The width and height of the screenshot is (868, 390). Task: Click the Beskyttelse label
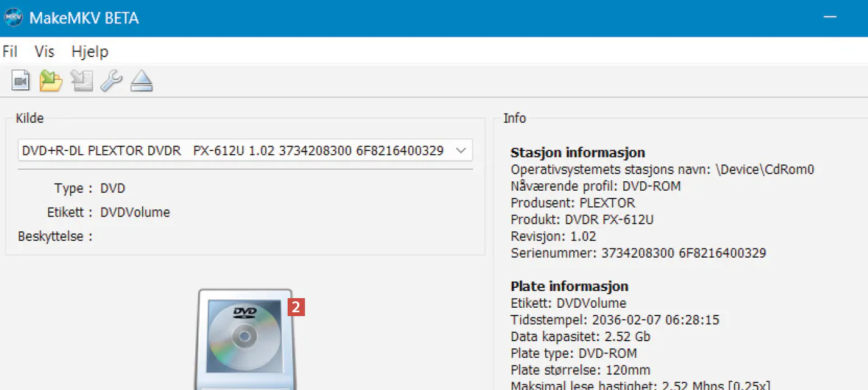(x=55, y=236)
